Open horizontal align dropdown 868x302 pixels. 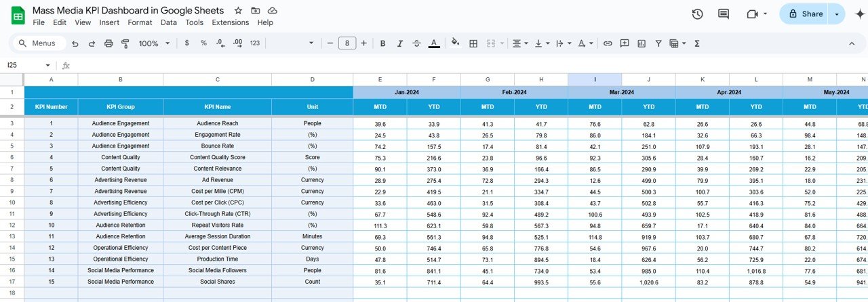point(520,43)
